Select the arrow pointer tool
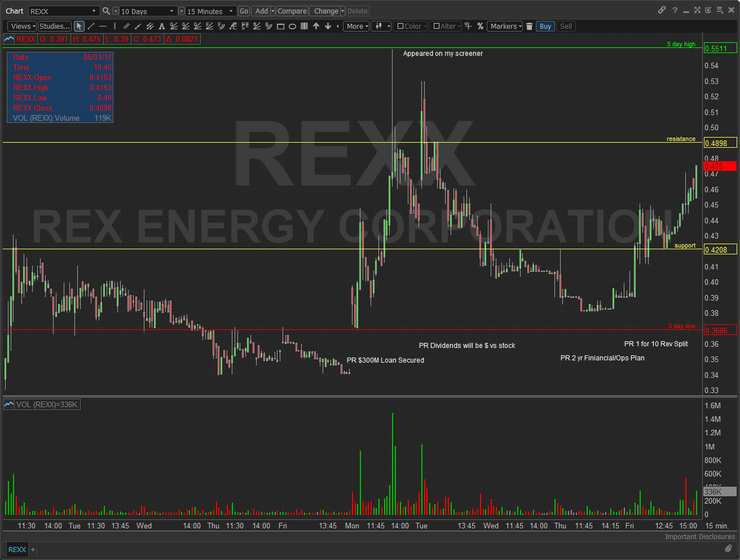Viewport: 740px width, 560px height. pos(79,26)
